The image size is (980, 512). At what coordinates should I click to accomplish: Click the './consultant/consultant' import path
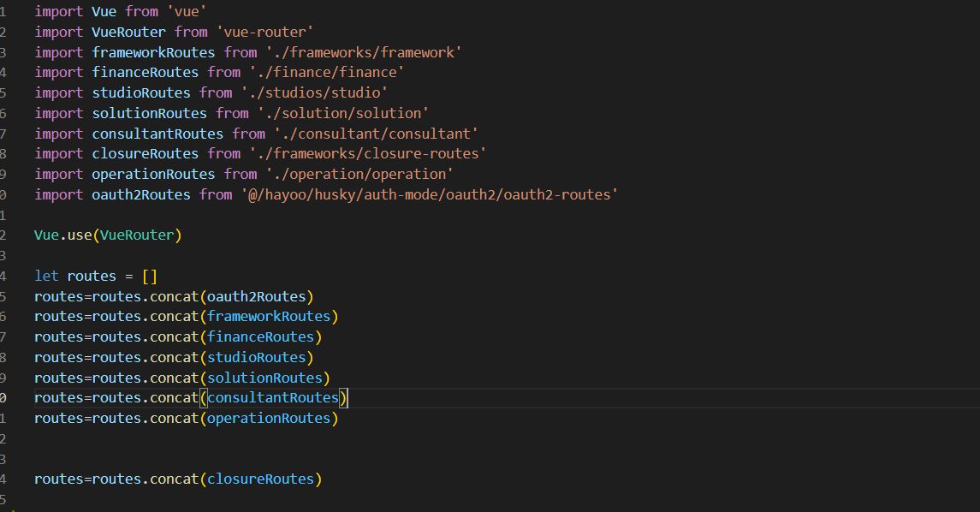point(376,134)
